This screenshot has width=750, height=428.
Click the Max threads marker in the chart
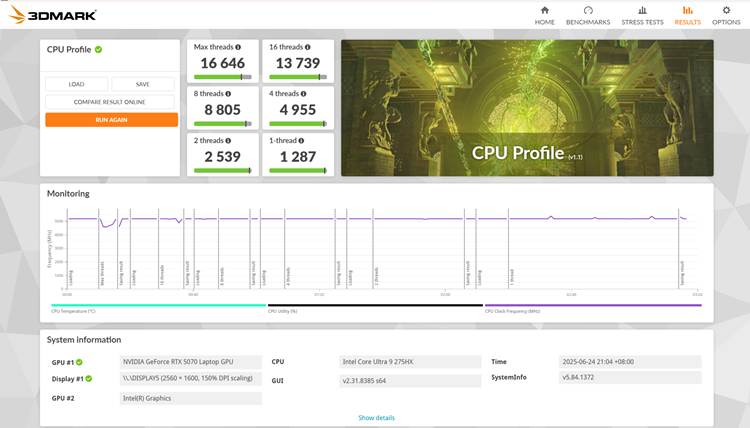pyautogui.click(x=102, y=274)
